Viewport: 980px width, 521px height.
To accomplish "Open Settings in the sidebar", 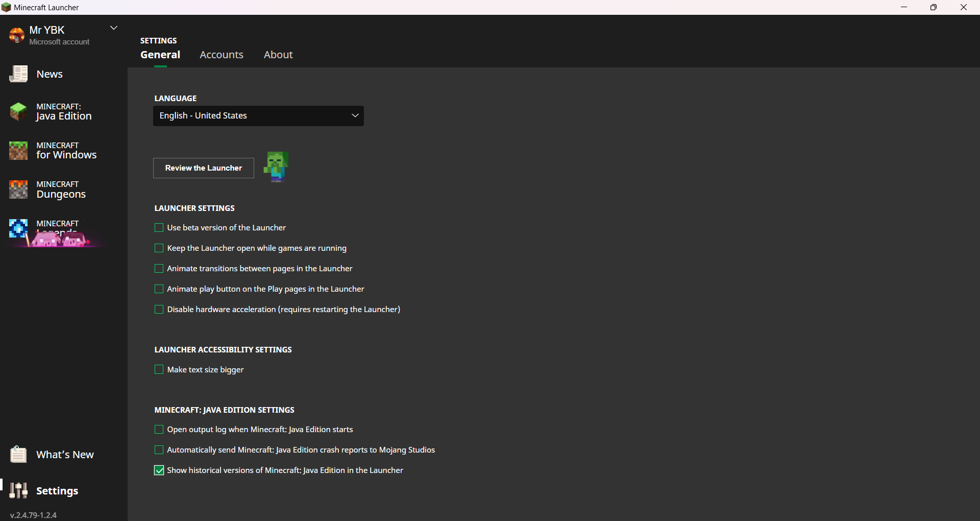I will tap(57, 491).
